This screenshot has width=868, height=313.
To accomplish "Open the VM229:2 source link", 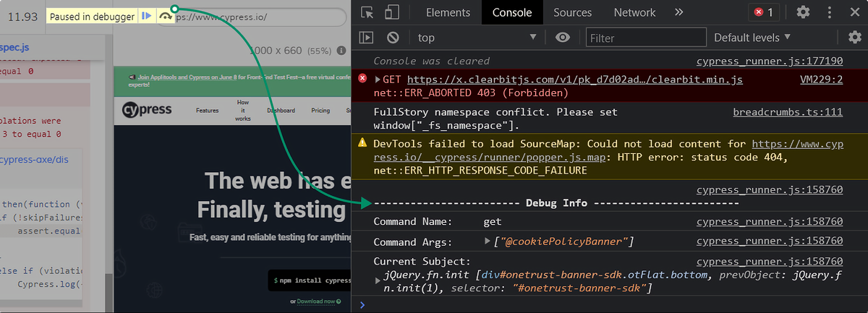I will click(822, 80).
